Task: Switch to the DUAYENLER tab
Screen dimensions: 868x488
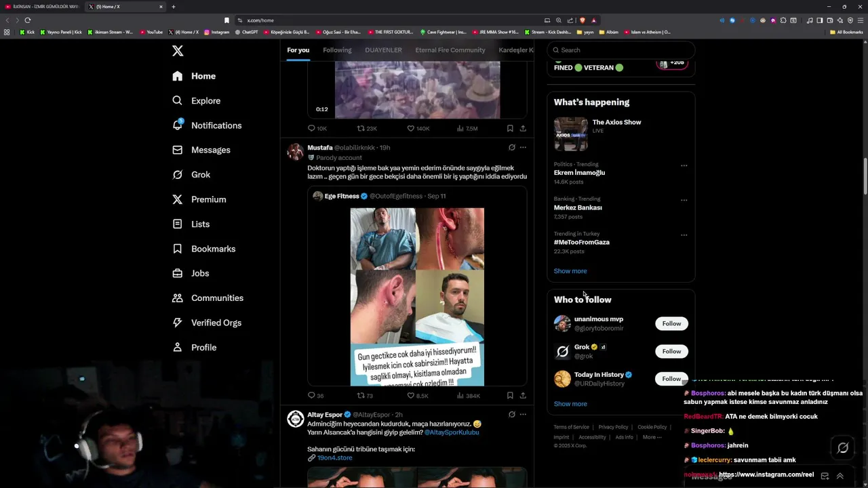Action: tap(383, 50)
